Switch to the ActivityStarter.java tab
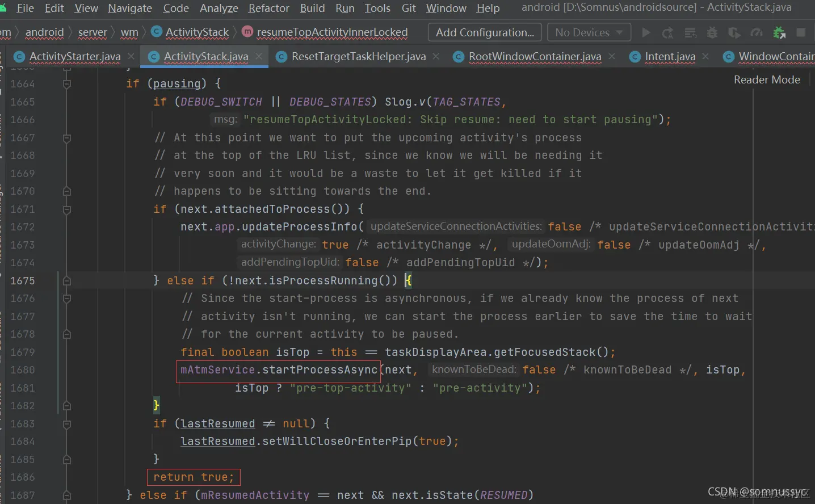 (75, 56)
